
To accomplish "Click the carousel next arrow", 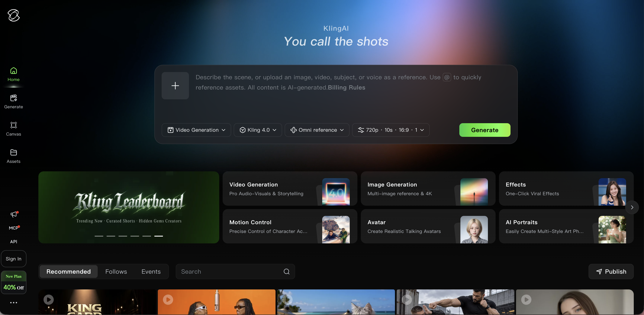I will [x=632, y=207].
